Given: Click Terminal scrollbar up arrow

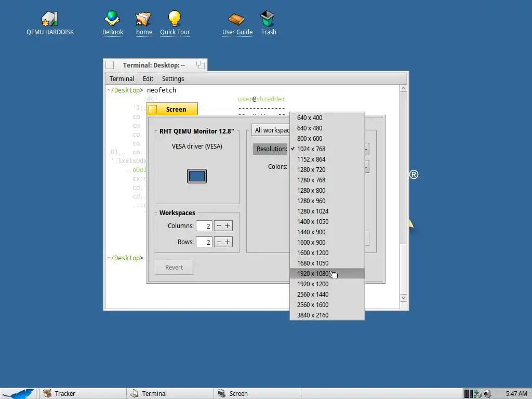Looking at the screenshot, I should (x=403, y=88).
